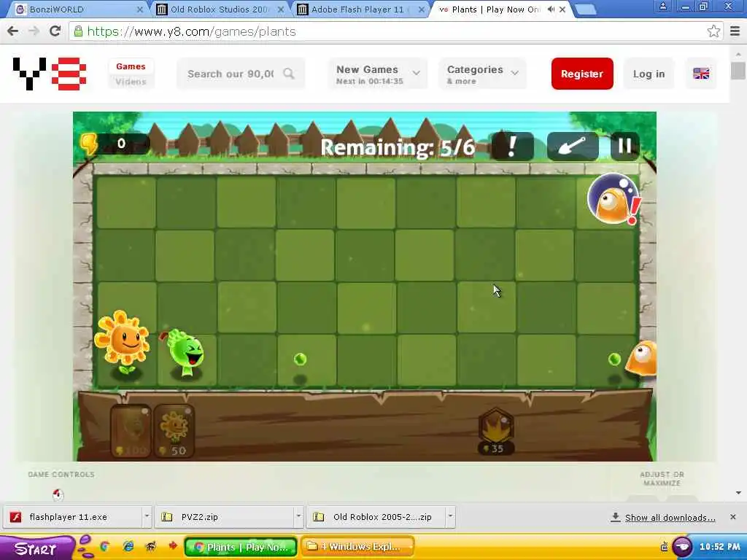The image size is (747, 560).
Task: Open the Chrome hamburger menu
Action: tap(735, 31)
